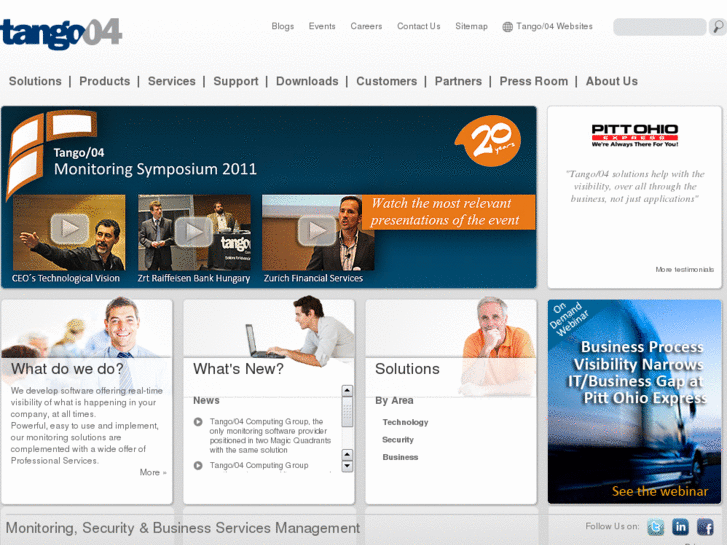Viewport: 727px width, 545px height.
Task: Click the More link under What do we do
Action: click(x=153, y=472)
